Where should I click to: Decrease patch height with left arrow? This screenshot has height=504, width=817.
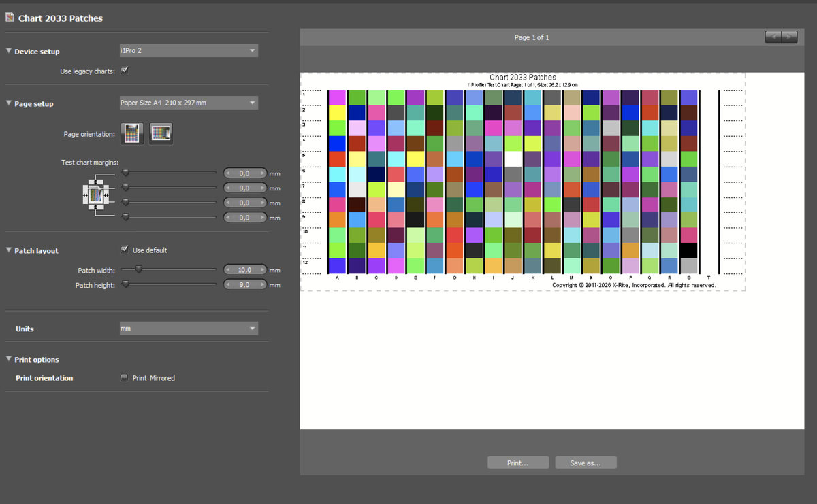click(229, 285)
